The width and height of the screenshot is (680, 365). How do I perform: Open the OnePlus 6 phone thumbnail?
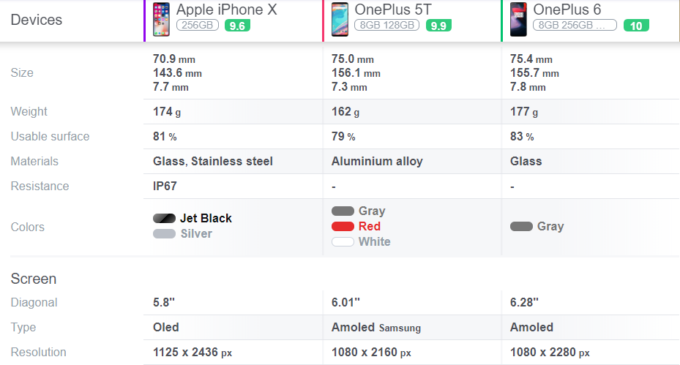coord(518,20)
